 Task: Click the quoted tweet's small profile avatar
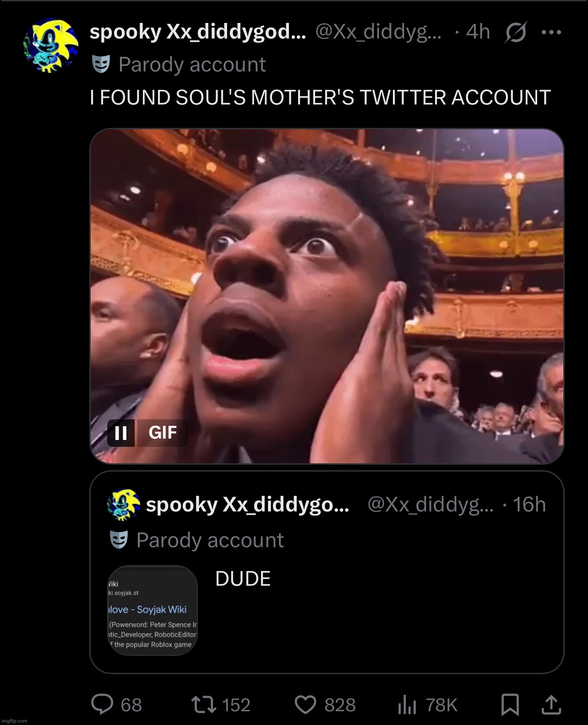click(x=124, y=505)
